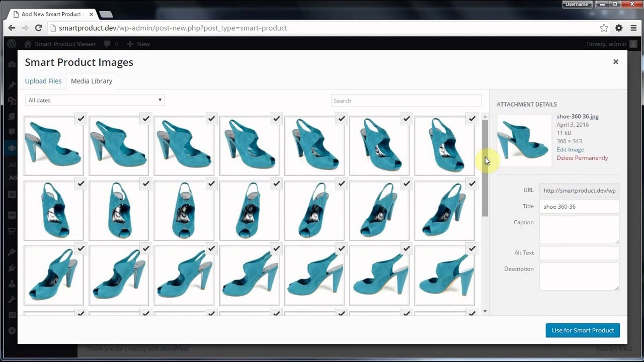The height and width of the screenshot is (362, 644).
Task: Click the browser forward arrow
Action: (25, 28)
